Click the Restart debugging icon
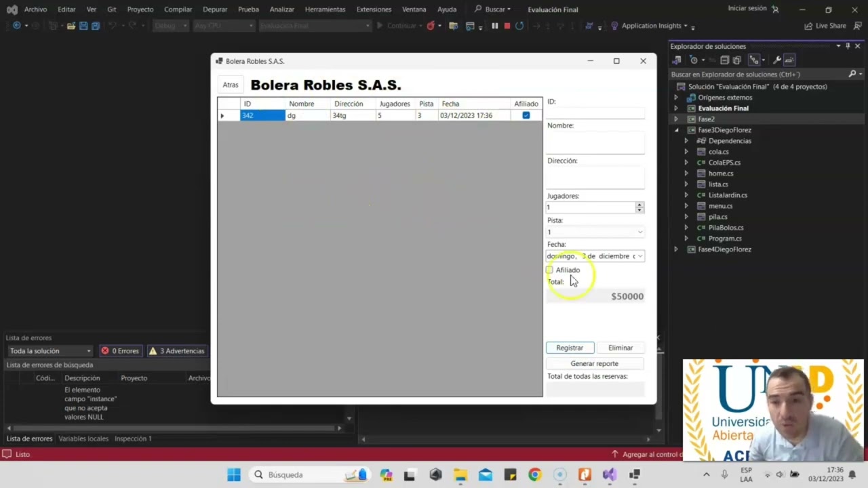This screenshot has height=488, width=868. point(519,26)
